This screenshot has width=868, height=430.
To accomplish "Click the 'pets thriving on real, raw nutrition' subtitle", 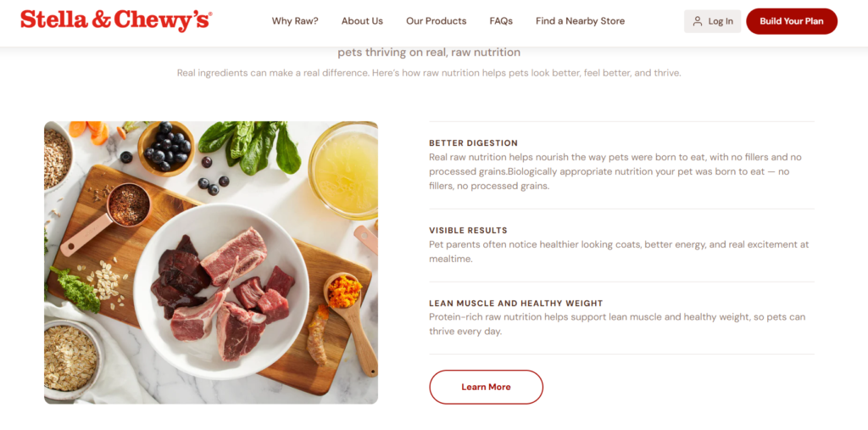I will 429,53.
